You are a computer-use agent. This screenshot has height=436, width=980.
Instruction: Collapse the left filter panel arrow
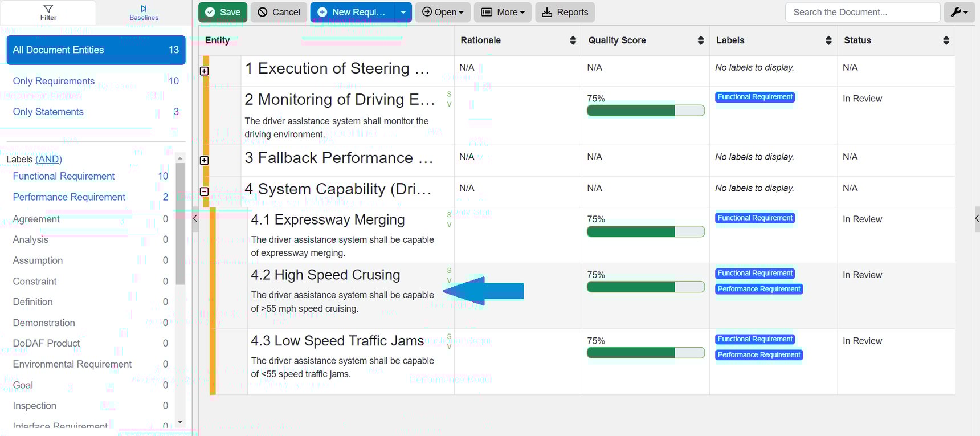(195, 218)
